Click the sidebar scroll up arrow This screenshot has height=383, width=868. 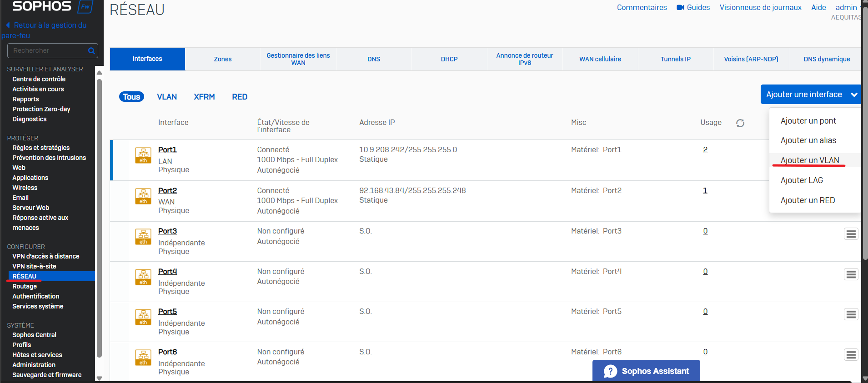coord(99,73)
